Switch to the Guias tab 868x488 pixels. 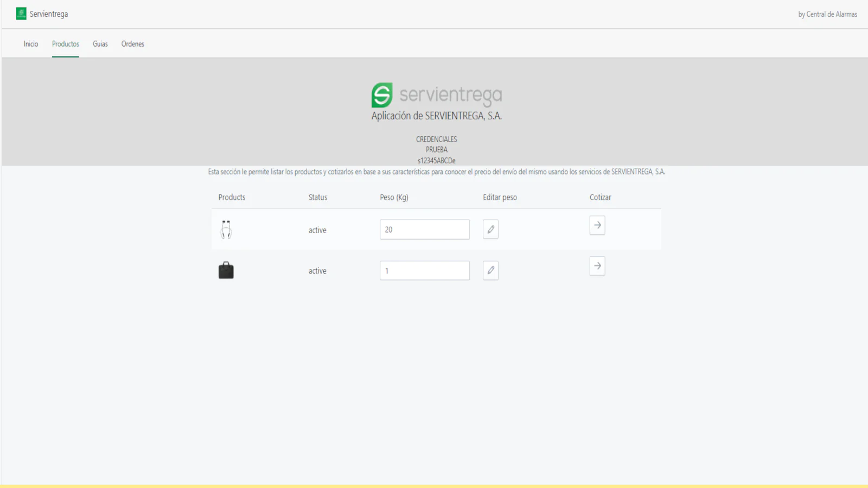pyautogui.click(x=100, y=44)
